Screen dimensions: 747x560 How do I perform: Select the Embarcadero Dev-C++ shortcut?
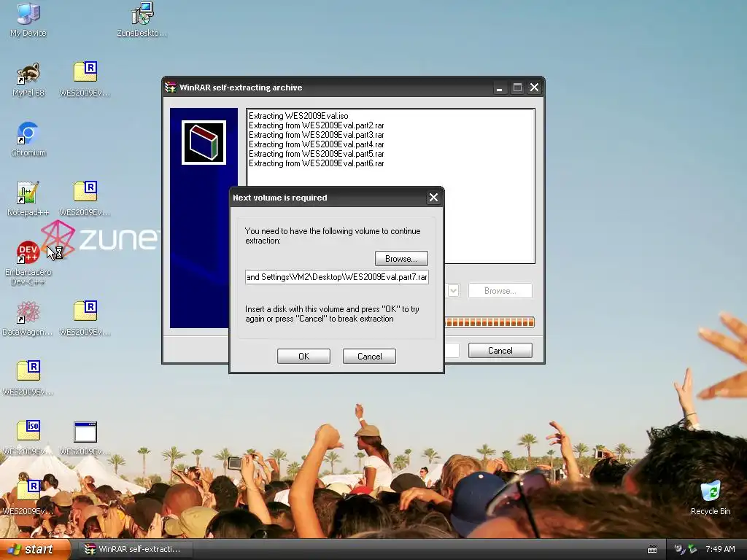point(28,263)
